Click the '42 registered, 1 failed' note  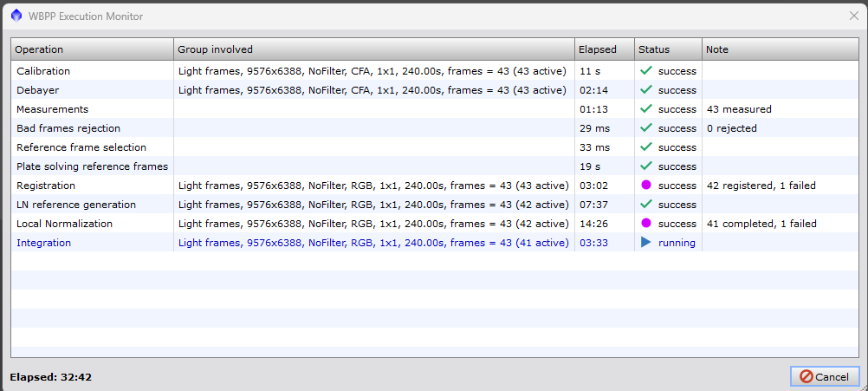pos(761,186)
